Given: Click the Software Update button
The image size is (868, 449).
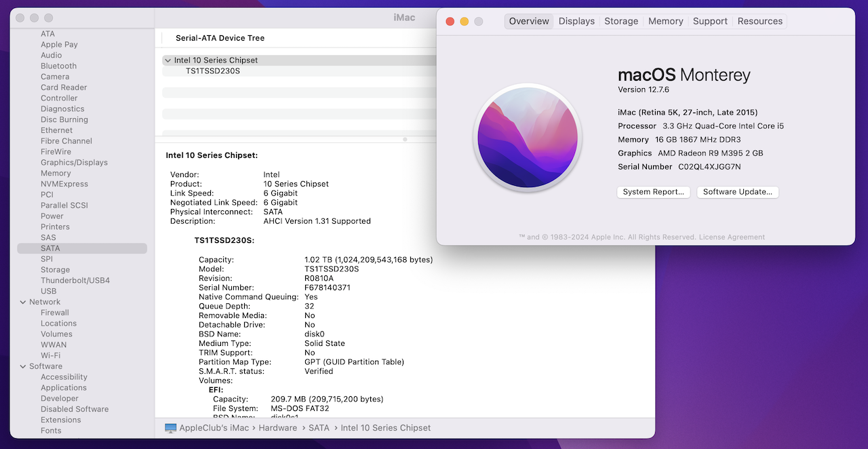Looking at the screenshot, I should pos(737,192).
